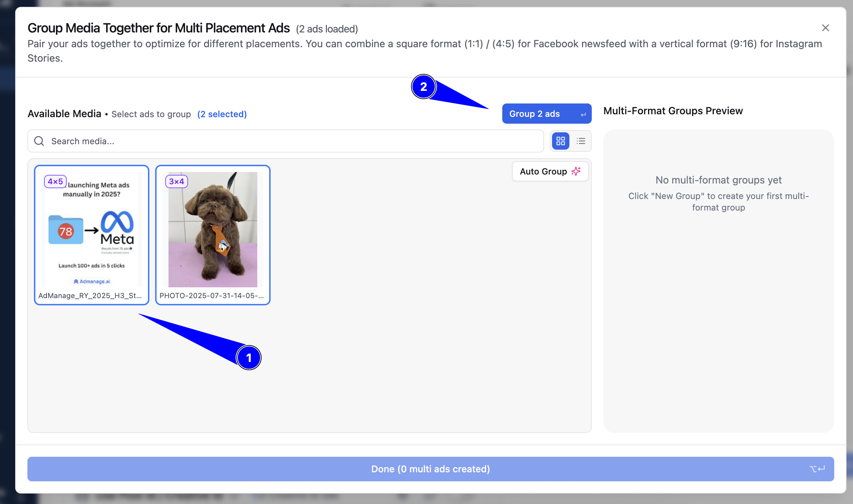Click the (2 selected) blue text
This screenshot has width=853, height=504.
tap(222, 114)
